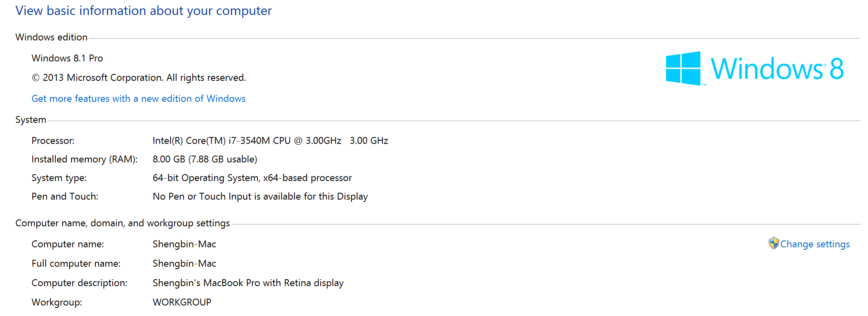The height and width of the screenshot is (316, 868).
Task: Click the Computer name, domain, and workgroup header
Action: pos(122,223)
